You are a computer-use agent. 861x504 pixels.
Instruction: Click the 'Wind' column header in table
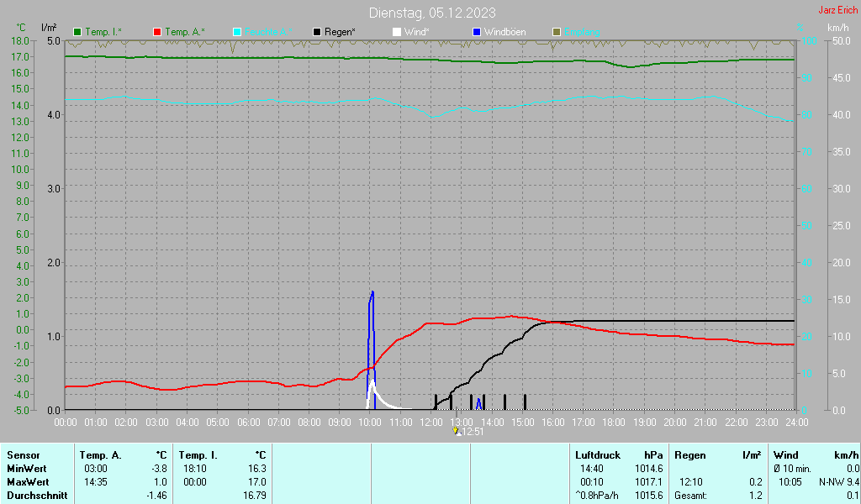coord(786,455)
